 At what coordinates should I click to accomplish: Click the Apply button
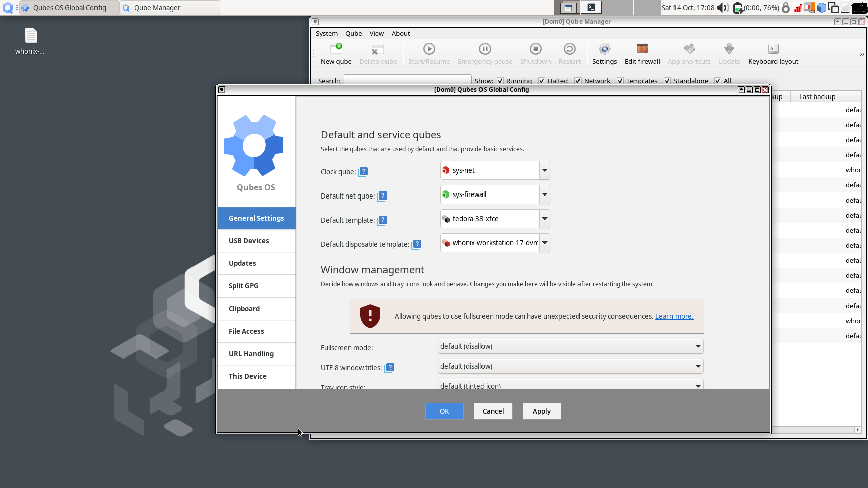point(542,411)
